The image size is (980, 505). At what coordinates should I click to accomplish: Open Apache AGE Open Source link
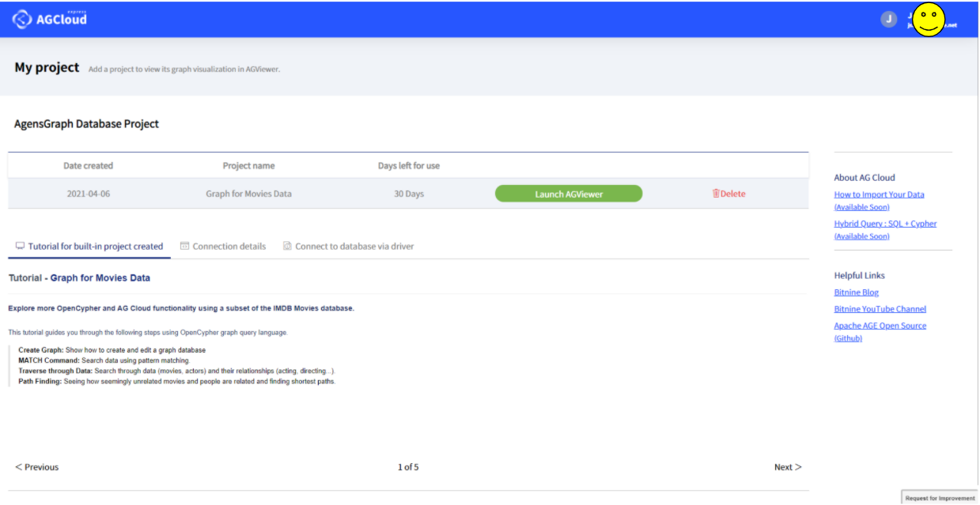880,332
